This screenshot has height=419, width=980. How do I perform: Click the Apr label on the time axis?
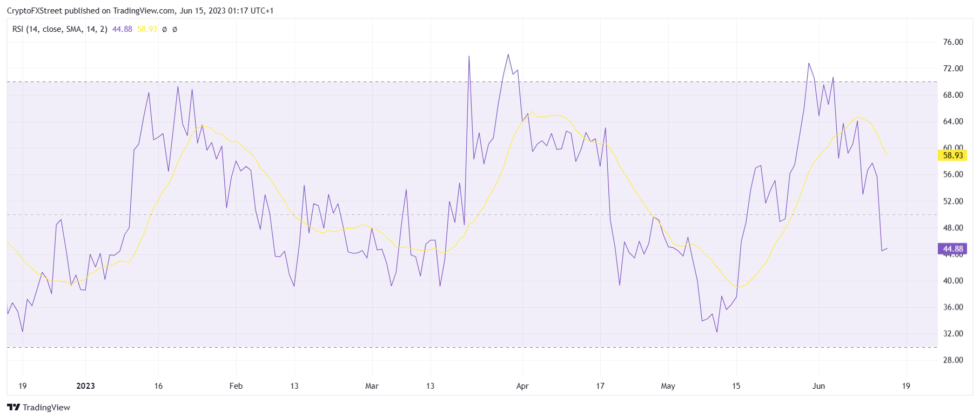[x=522, y=386]
